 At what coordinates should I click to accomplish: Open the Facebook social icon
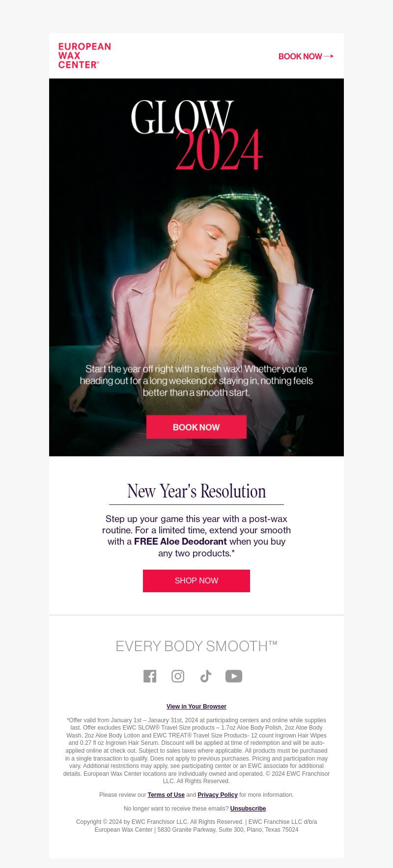(150, 676)
